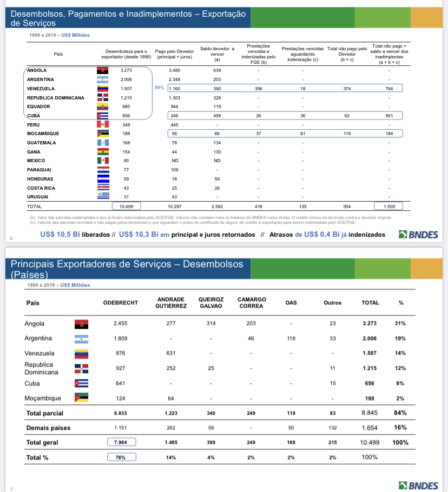Click the Venezuela Andrade Gutierrez value 631
The image size is (448, 492).
coord(171,353)
